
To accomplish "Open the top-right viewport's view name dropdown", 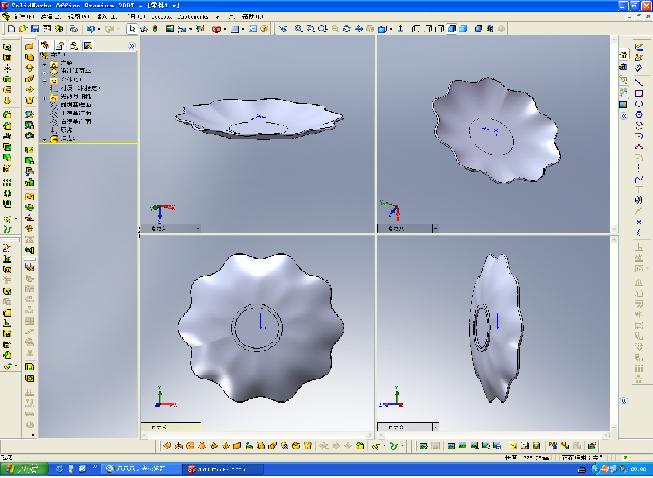I will pyautogui.click(x=435, y=228).
